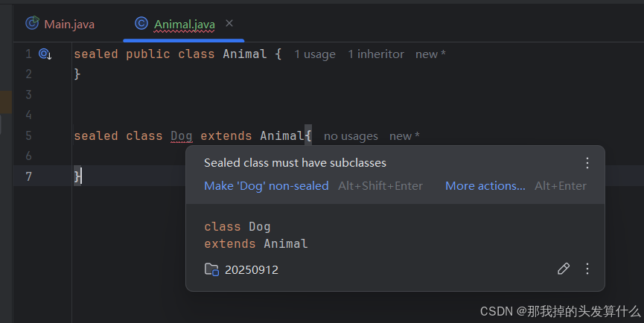Click the closing brace on line 2
This screenshot has height=323, width=644.
click(77, 74)
